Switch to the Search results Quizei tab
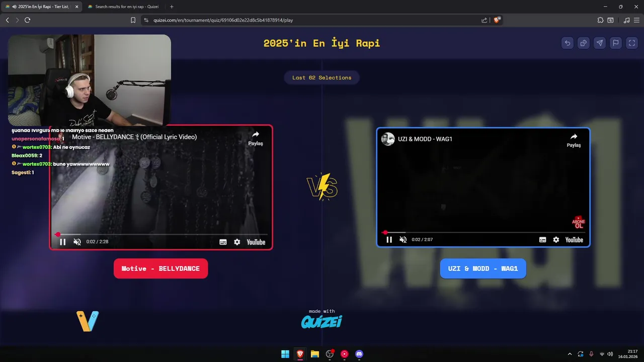 click(x=123, y=7)
